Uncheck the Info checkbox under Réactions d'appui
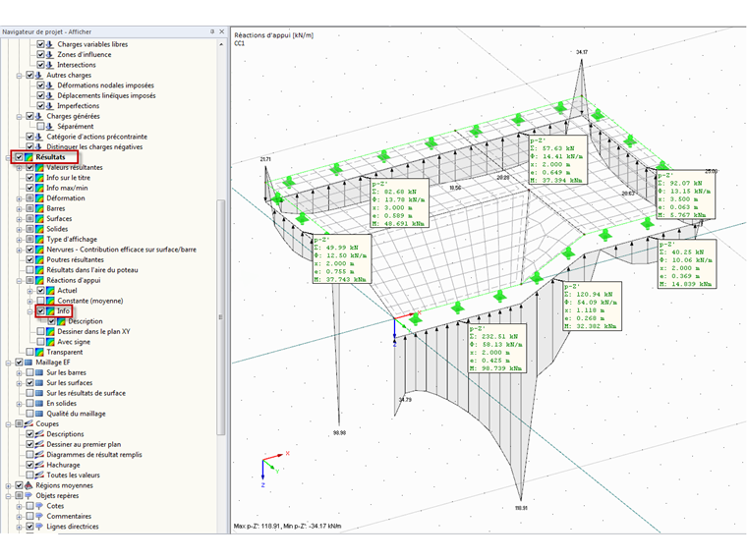Screen dimensions: 747x560 [41, 311]
